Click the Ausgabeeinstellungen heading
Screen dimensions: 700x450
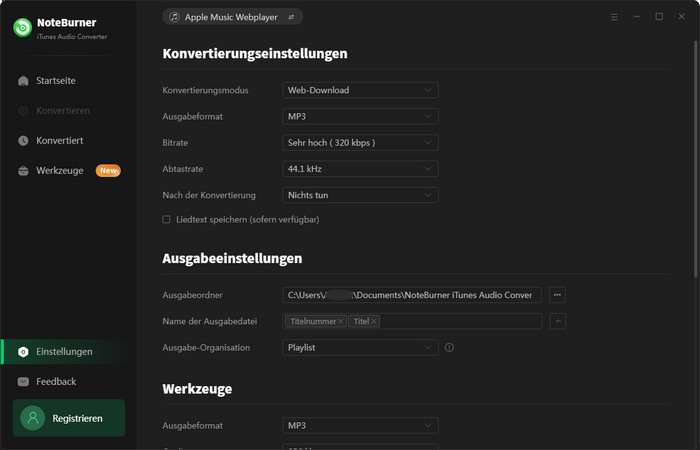(x=232, y=258)
